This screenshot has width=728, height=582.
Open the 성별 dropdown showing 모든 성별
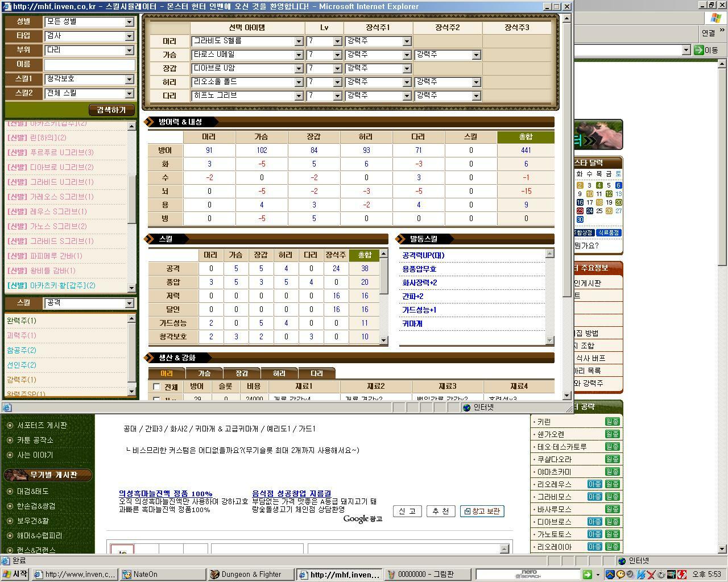coord(89,22)
